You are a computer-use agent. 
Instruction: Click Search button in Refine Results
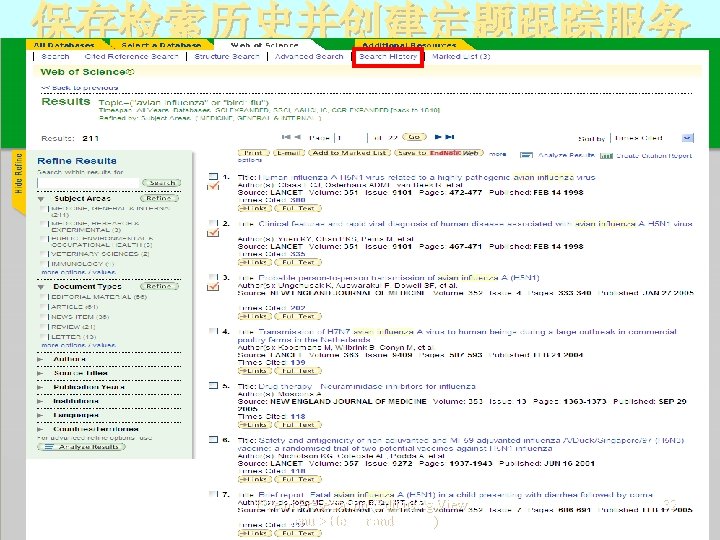[162, 183]
